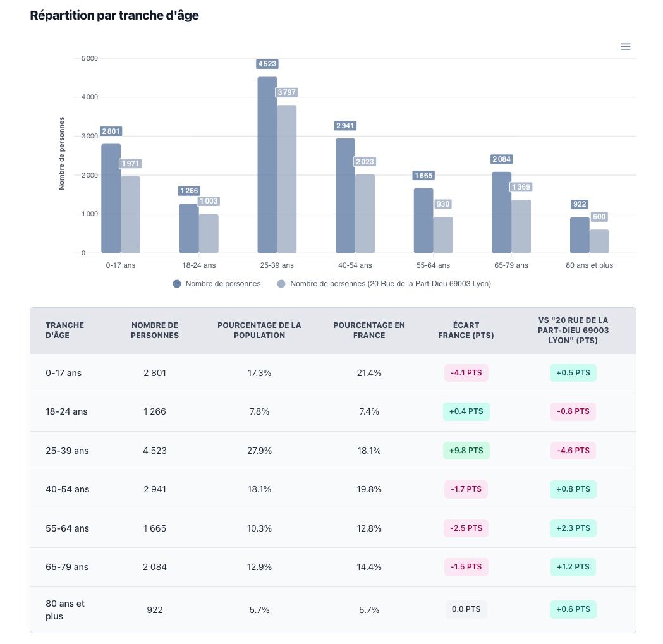Click the 4 523 cell in the table
This screenshot has width=663, height=644.
click(155, 451)
